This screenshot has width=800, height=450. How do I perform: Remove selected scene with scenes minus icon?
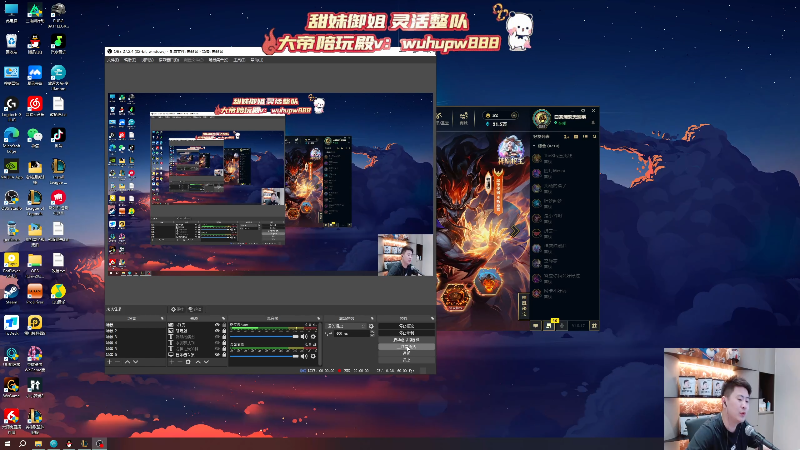[118, 362]
